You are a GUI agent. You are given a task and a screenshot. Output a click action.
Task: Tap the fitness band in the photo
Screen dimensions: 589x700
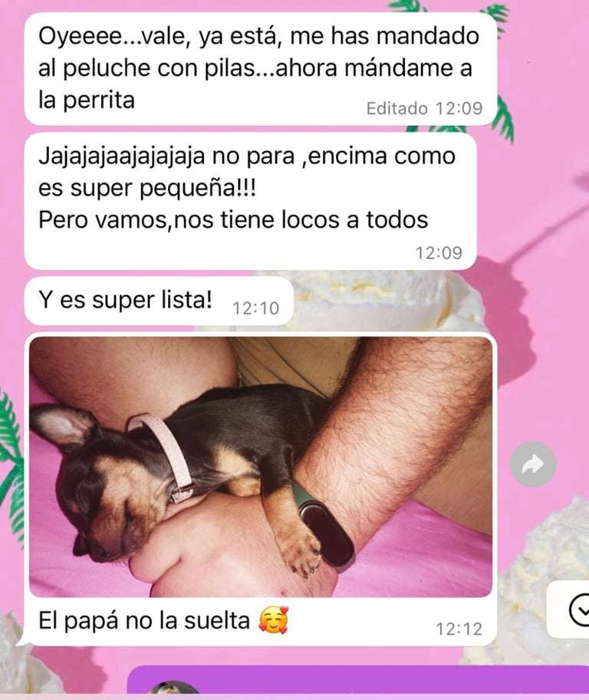tap(324, 527)
